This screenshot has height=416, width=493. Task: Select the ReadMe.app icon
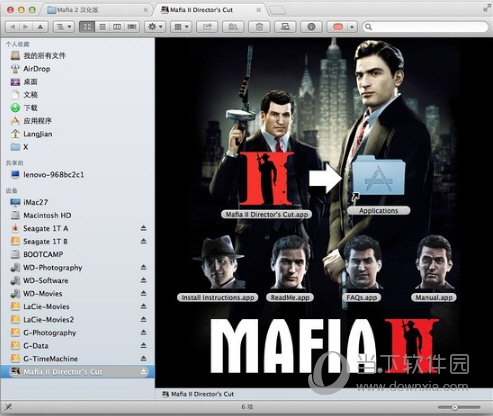[289, 263]
